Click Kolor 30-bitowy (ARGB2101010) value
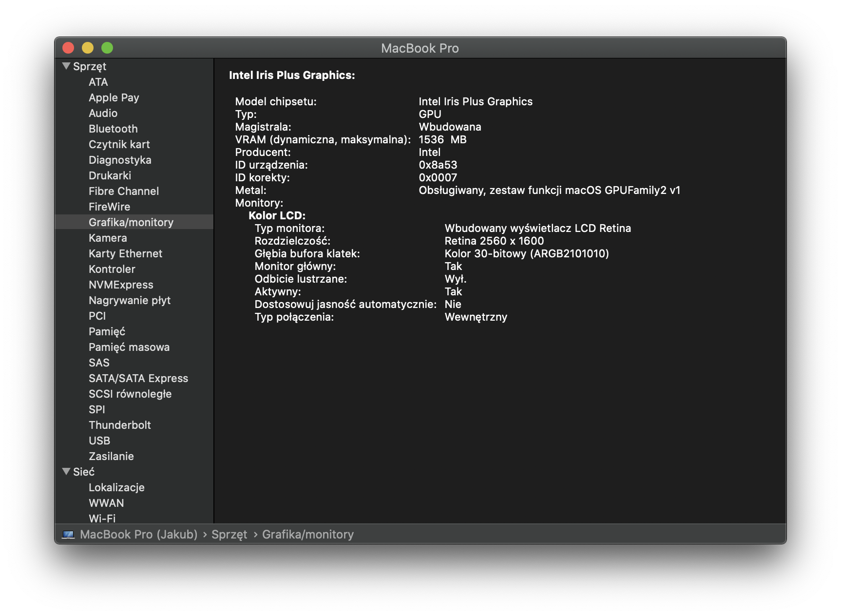841x616 pixels. 527,253
